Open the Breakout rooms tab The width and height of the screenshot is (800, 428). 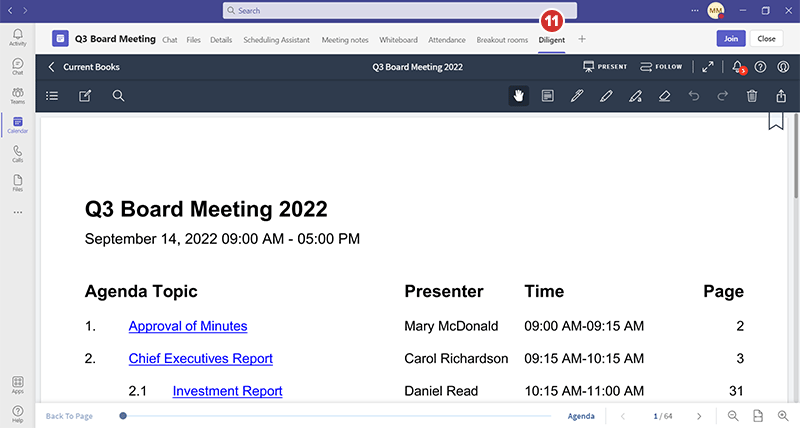click(502, 39)
